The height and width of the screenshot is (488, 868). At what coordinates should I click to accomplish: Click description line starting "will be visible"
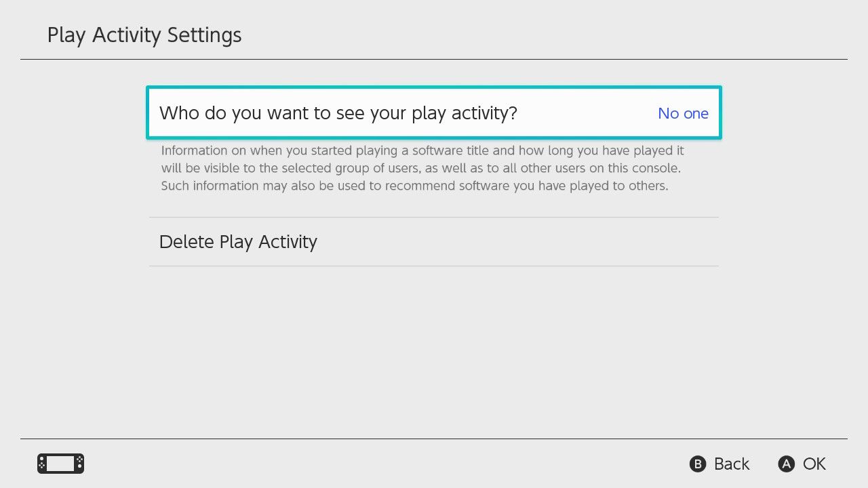click(x=420, y=167)
